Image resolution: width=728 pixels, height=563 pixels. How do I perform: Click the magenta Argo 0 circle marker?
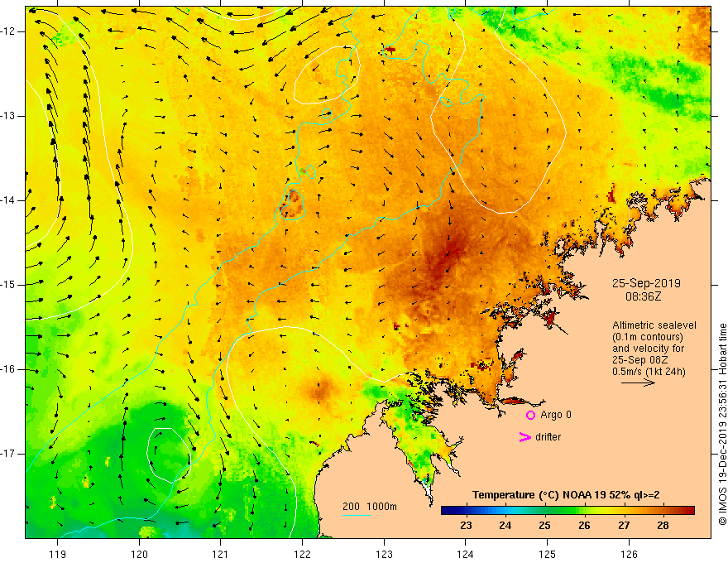(530, 416)
